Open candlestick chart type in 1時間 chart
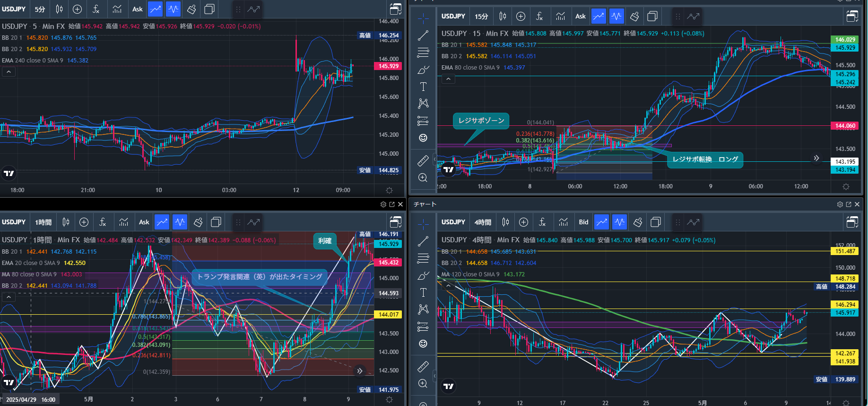The width and height of the screenshot is (868, 406). click(x=66, y=222)
